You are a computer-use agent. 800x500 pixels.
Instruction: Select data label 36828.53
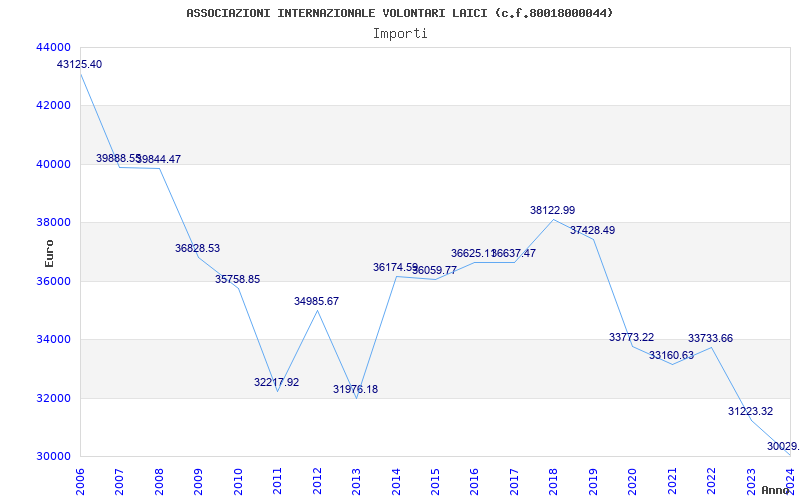(197, 248)
